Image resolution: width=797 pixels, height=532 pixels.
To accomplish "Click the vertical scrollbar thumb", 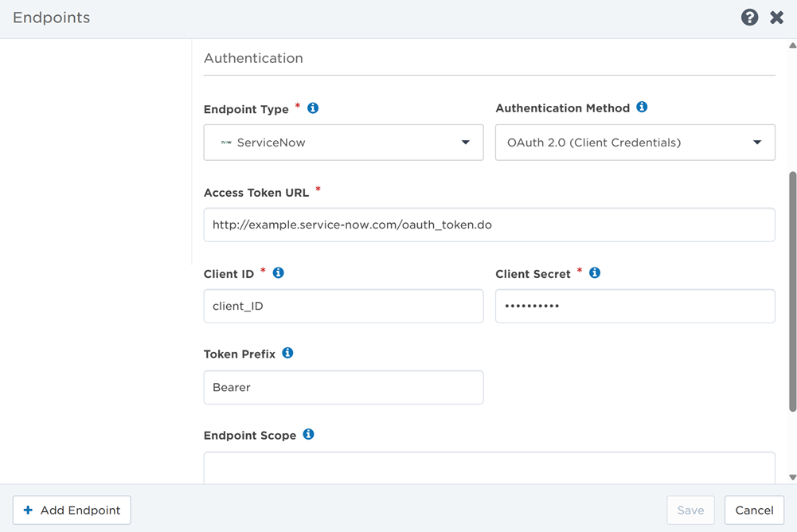I will tap(792, 291).
